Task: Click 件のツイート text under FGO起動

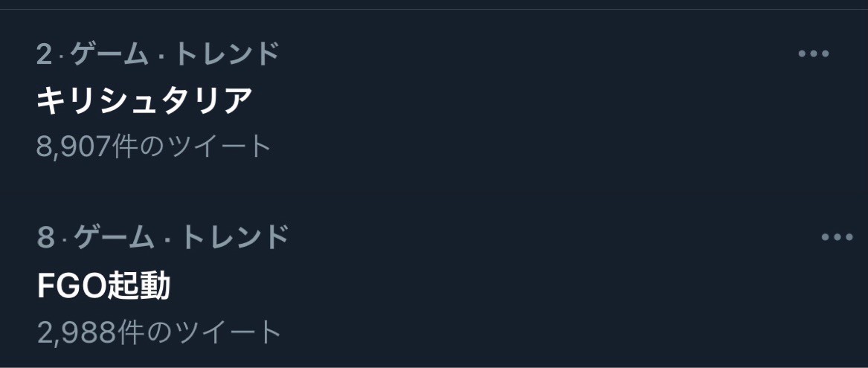Action: (199, 332)
